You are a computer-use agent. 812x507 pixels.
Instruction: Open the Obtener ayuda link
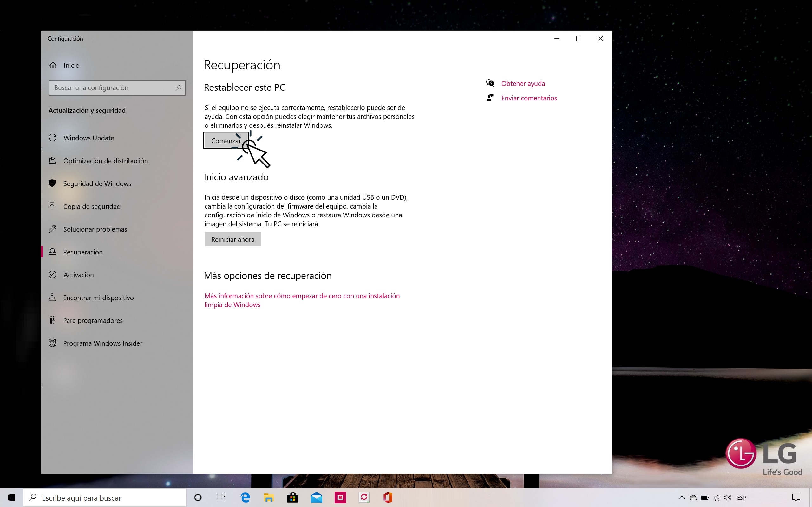tap(523, 83)
